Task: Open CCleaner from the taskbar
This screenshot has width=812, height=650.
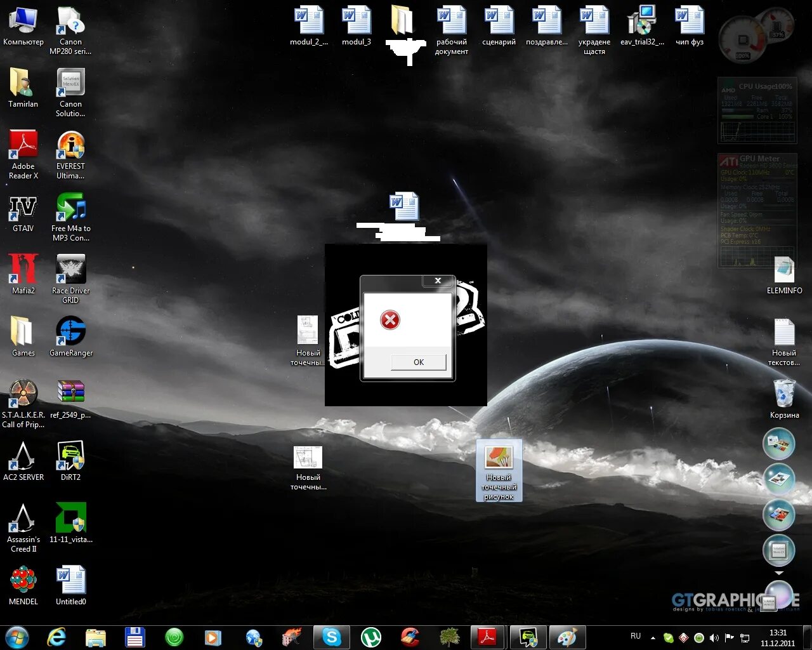Action: [410, 637]
